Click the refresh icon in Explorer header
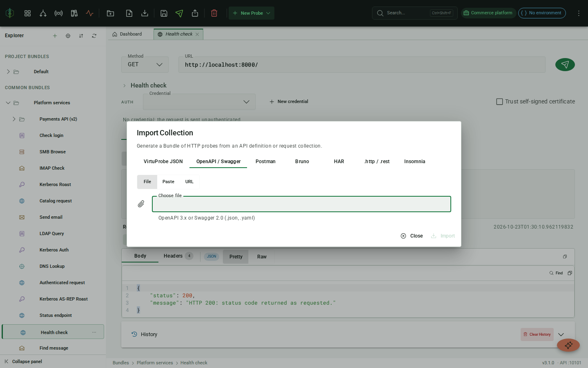The width and height of the screenshot is (588, 368). click(x=94, y=36)
